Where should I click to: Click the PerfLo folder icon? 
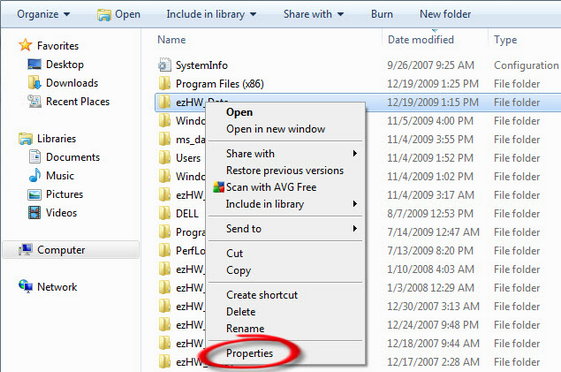[165, 250]
